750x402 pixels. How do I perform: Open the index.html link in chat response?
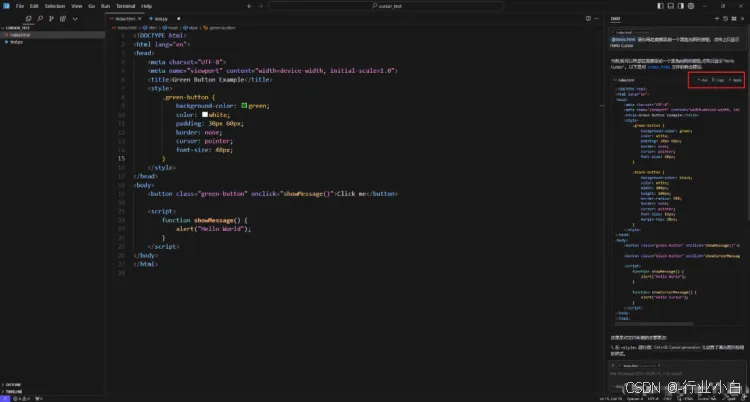(657, 67)
